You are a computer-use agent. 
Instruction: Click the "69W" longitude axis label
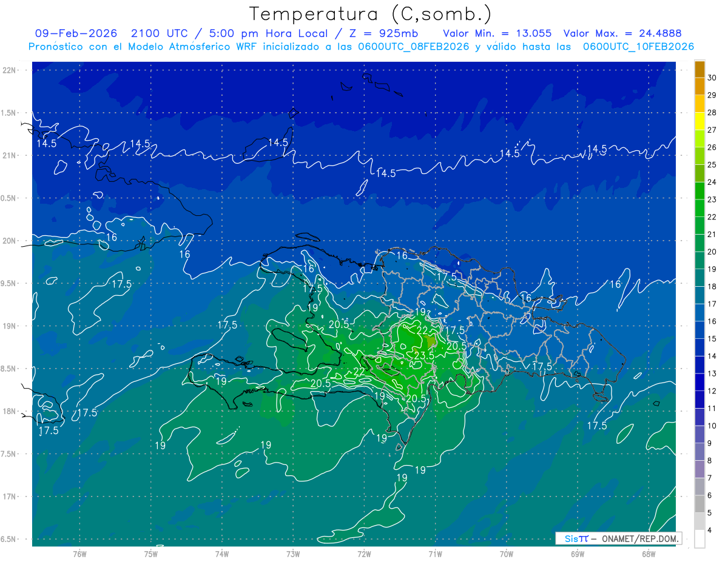pyautogui.click(x=578, y=554)
